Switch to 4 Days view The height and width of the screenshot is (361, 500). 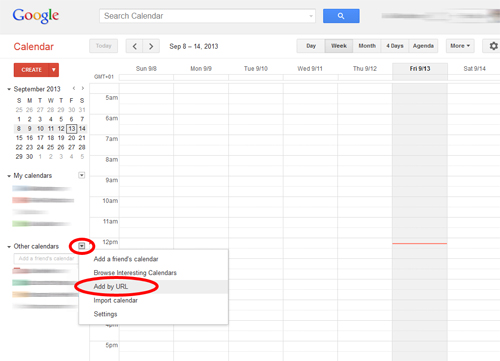395,46
